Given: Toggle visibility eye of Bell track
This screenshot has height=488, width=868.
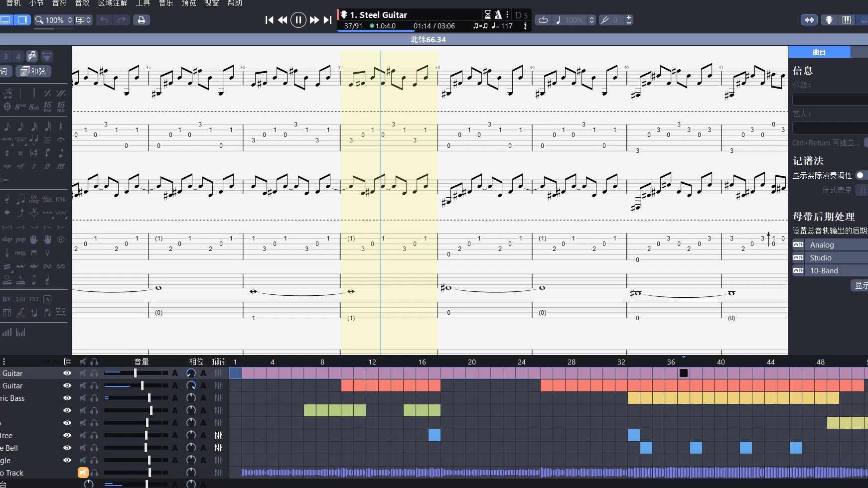Looking at the screenshot, I should click(67, 448).
